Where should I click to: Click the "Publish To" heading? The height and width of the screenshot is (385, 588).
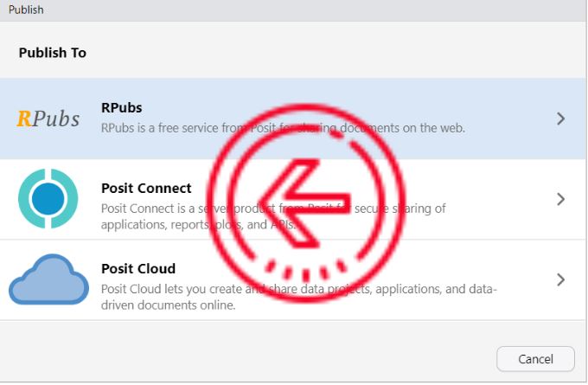pyautogui.click(x=53, y=53)
